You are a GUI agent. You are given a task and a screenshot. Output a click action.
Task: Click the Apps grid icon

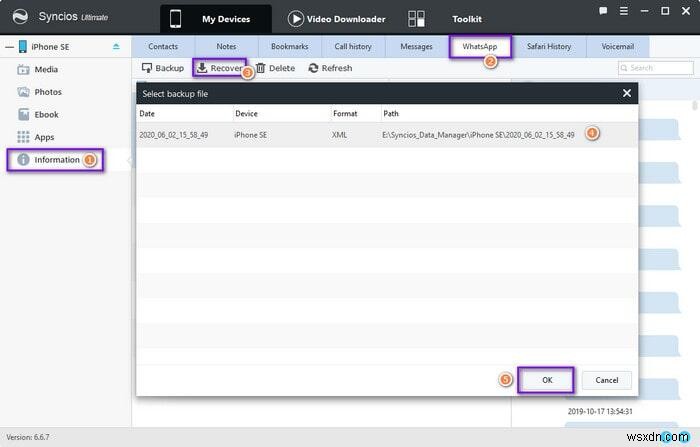(23, 137)
